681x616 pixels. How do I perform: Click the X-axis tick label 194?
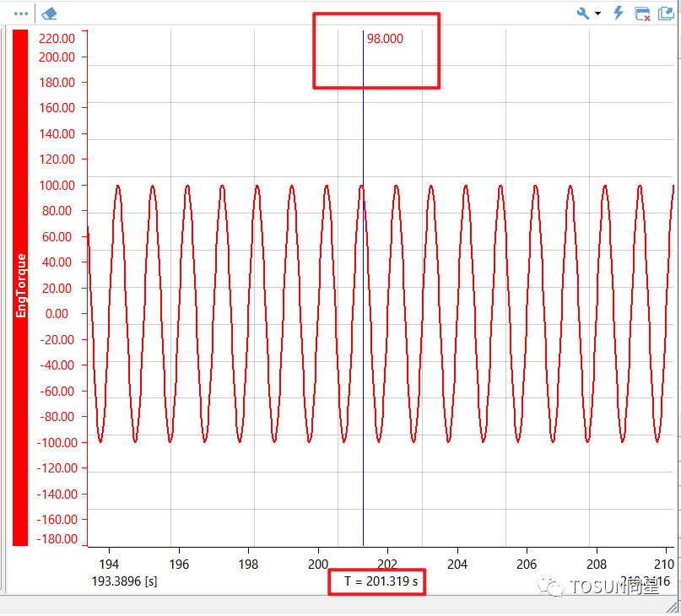(109, 565)
